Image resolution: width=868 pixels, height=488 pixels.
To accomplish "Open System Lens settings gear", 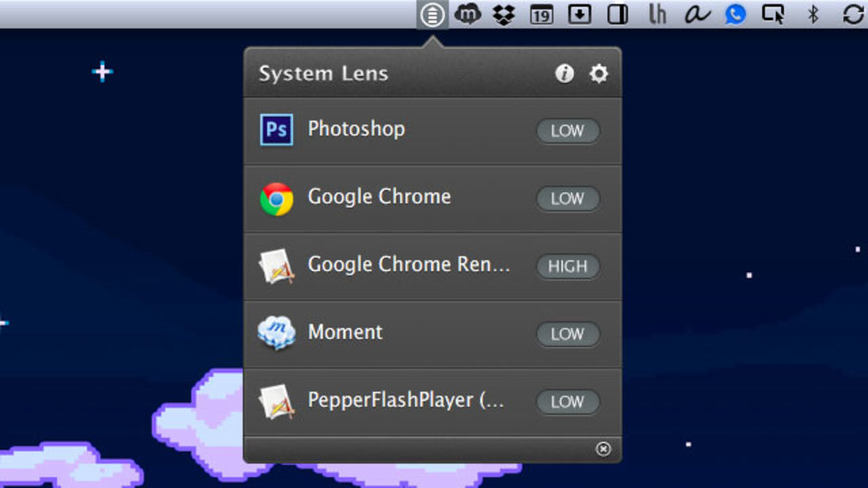I will pyautogui.click(x=599, y=73).
